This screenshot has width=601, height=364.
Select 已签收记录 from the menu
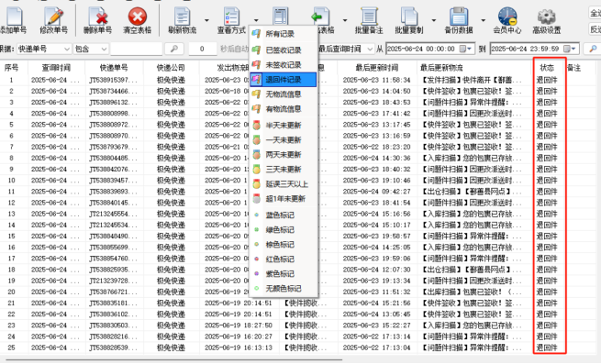pos(283,50)
